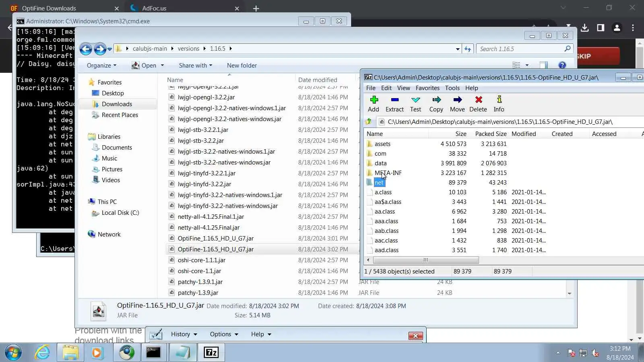This screenshot has width=644, height=362.
Task: Open Info for the selected item in 7-Zip
Action: [x=499, y=104]
